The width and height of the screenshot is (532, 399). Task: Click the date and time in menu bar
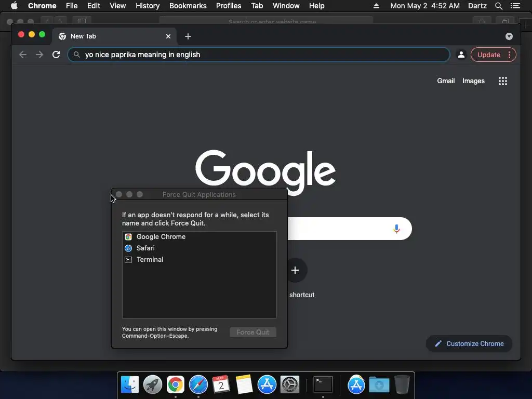pos(425,6)
